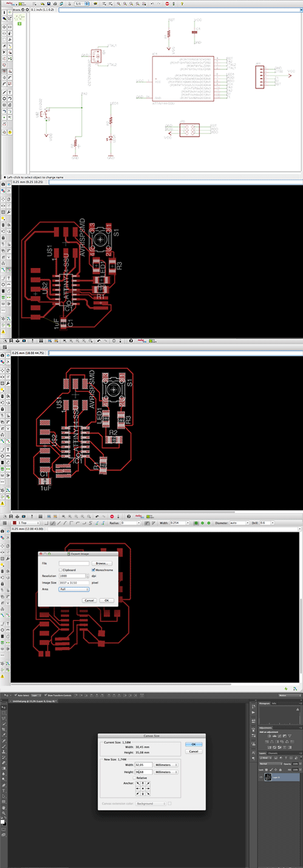
Task: Click the File path field in Export Image
Action: pos(74,564)
